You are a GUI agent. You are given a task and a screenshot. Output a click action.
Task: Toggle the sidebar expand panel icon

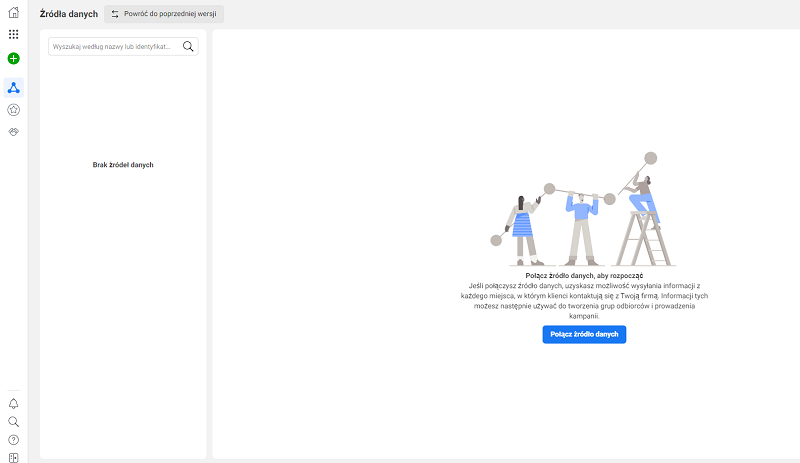click(13, 457)
